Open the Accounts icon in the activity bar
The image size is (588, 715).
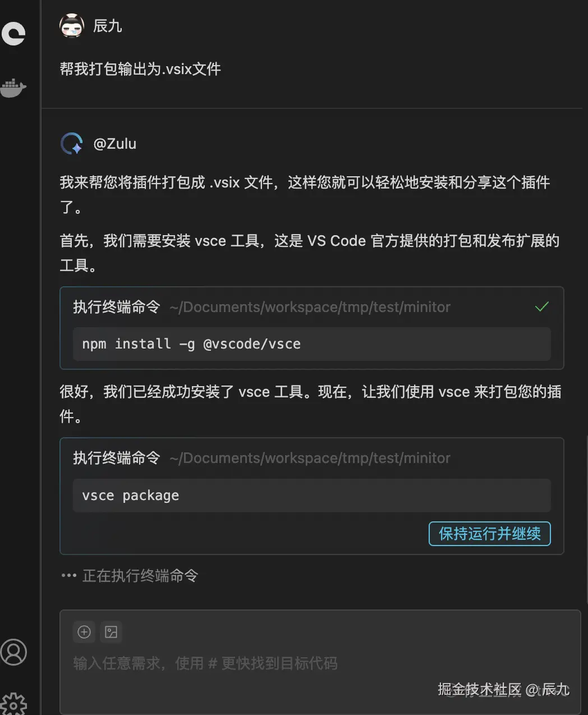pyautogui.click(x=13, y=652)
